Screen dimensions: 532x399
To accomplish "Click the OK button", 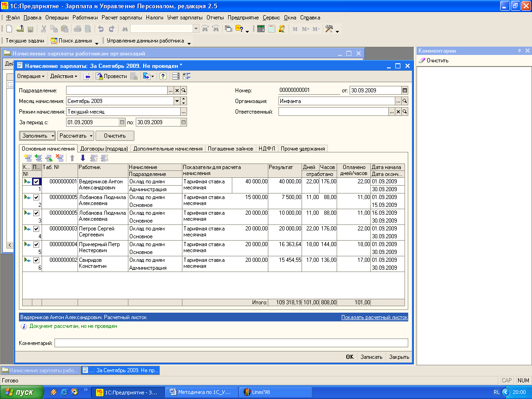I will click(350, 357).
